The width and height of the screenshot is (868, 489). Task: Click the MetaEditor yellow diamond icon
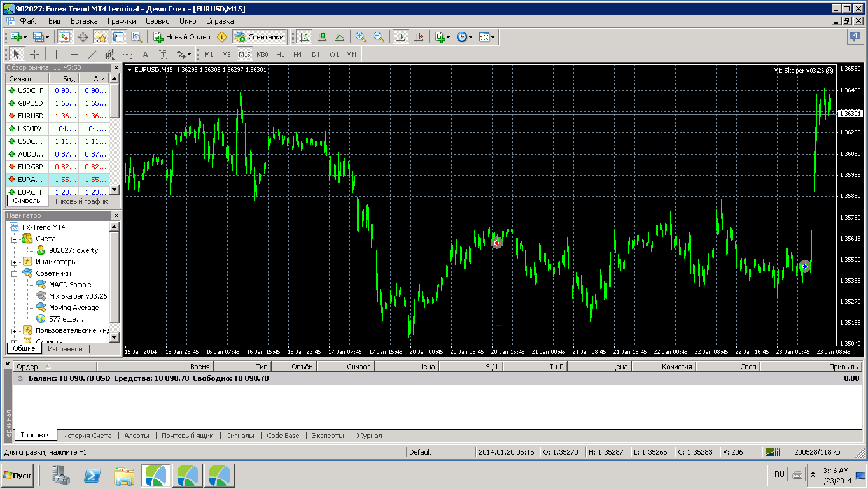coord(222,37)
